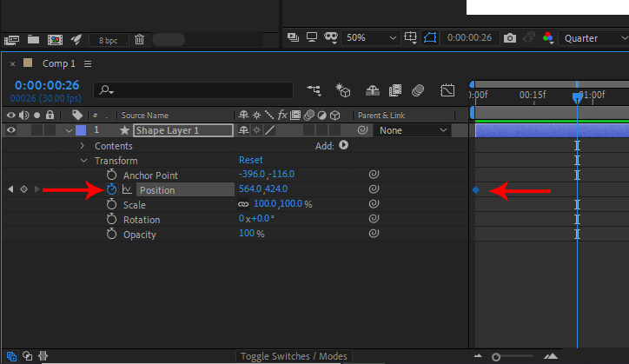Take a snapshot with camera icon

pos(510,38)
